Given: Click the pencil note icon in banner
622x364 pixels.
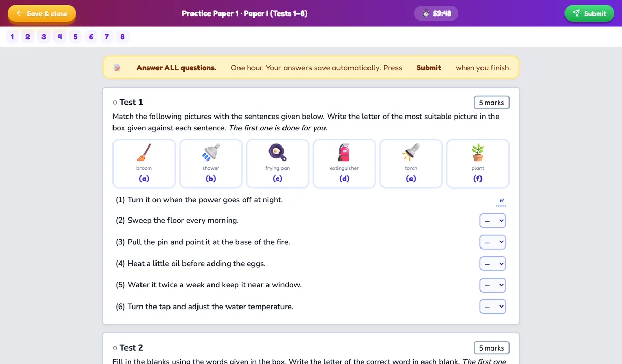Looking at the screenshot, I should tap(117, 68).
